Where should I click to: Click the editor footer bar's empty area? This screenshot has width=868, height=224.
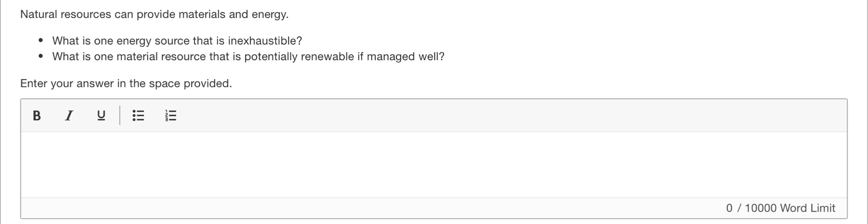(370, 208)
